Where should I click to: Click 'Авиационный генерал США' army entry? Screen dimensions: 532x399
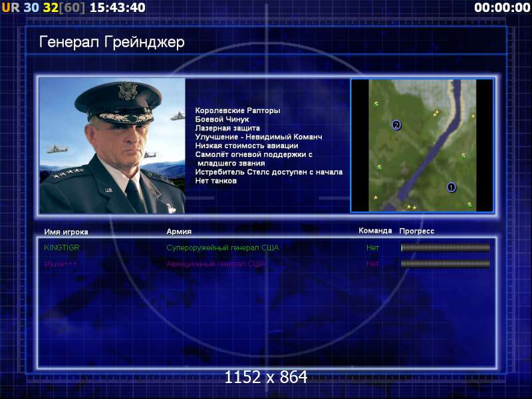tap(215, 264)
